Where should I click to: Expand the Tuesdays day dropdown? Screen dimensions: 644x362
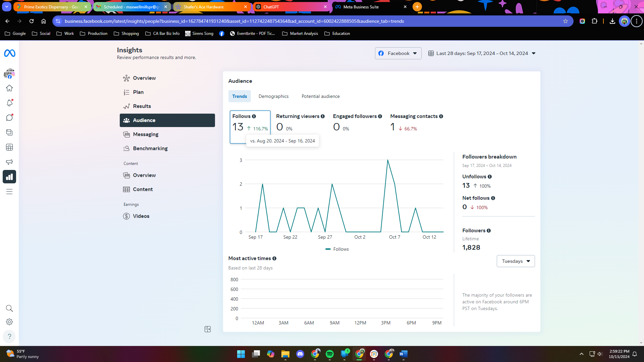point(516,261)
